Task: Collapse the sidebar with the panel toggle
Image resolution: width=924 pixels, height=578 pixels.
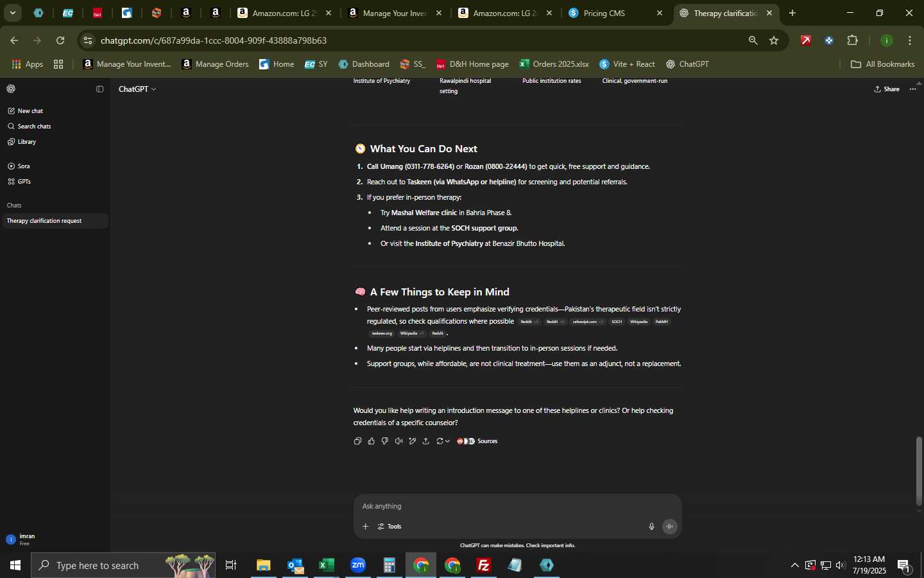Action: (x=99, y=89)
